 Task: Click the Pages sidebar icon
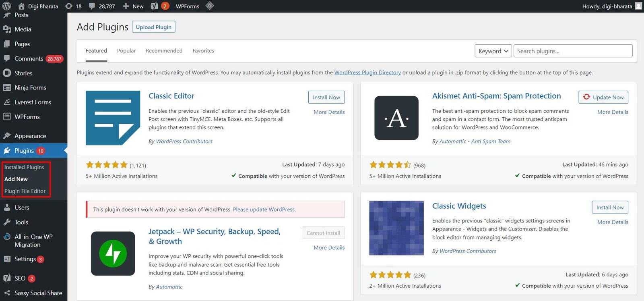[7, 44]
